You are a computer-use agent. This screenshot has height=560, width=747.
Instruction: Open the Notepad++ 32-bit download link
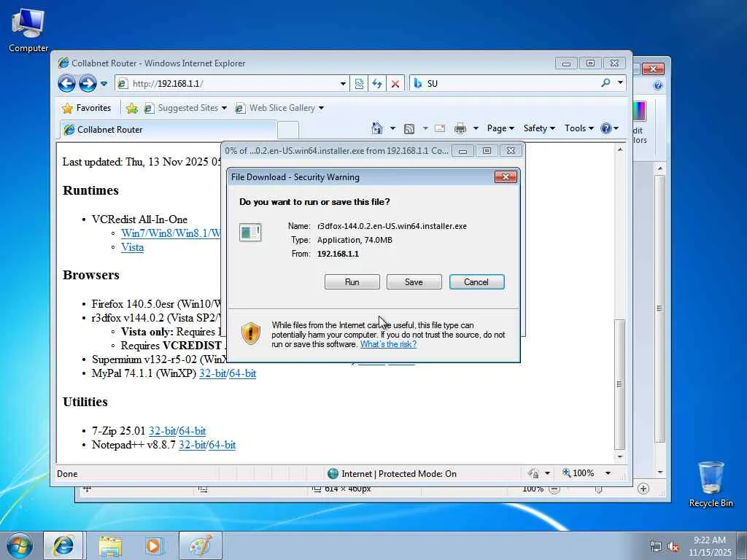click(x=193, y=445)
